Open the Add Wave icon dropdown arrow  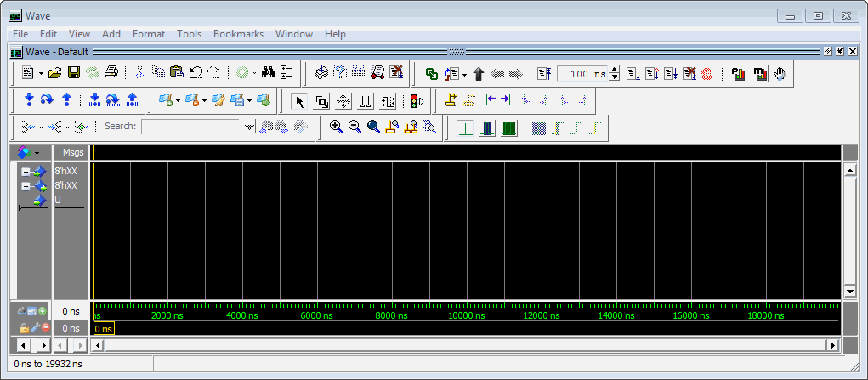[178, 101]
